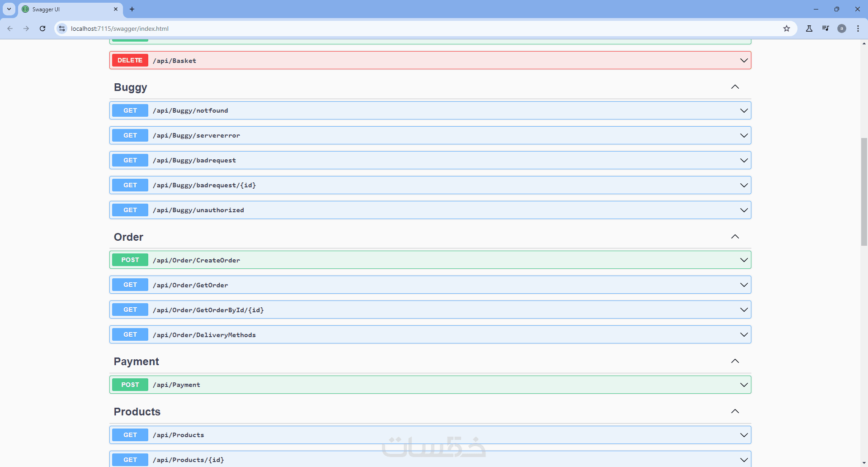Image resolution: width=868 pixels, height=467 pixels.
Task: Collapse the Buggy section
Action: click(x=735, y=87)
